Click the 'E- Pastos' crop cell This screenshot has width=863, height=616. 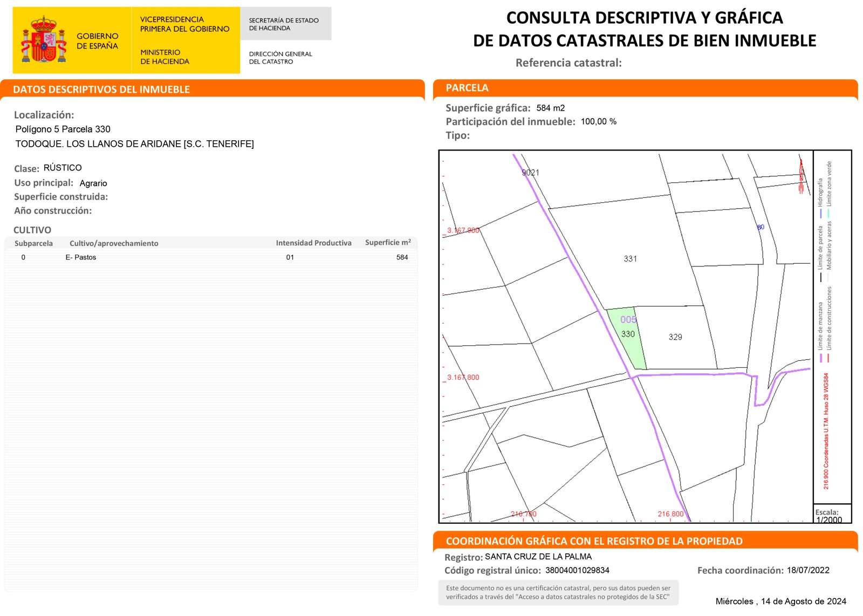coord(81,257)
